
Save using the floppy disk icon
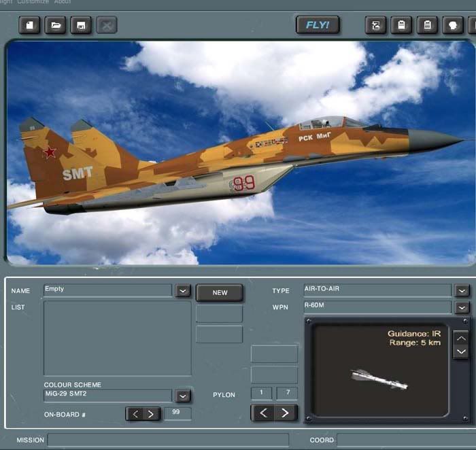(x=81, y=25)
